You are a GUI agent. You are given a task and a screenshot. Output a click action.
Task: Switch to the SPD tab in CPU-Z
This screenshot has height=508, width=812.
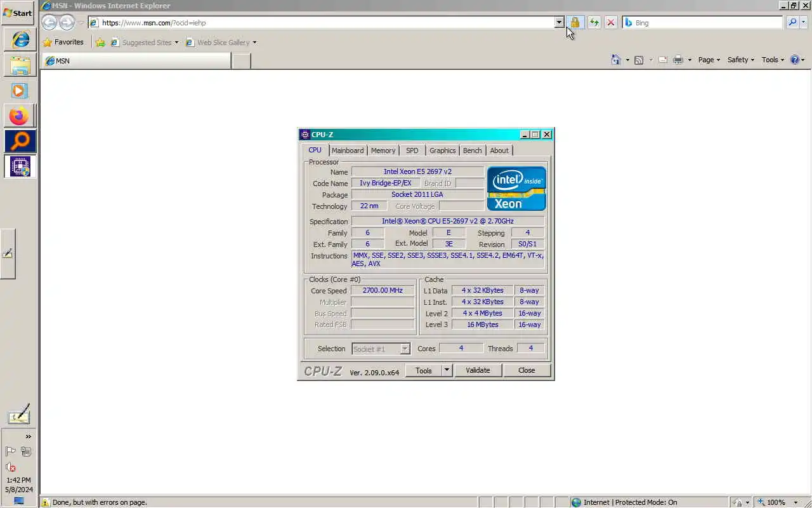tap(412, 150)
